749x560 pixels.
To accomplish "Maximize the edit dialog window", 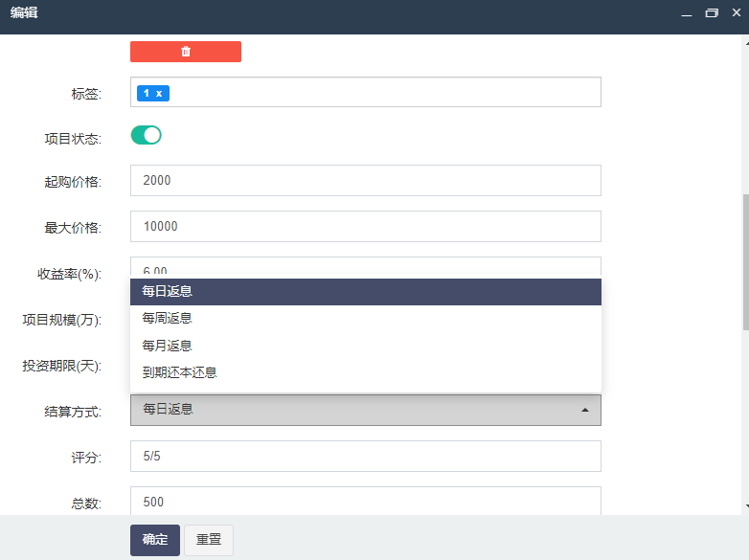I will (x=711, y=13).
